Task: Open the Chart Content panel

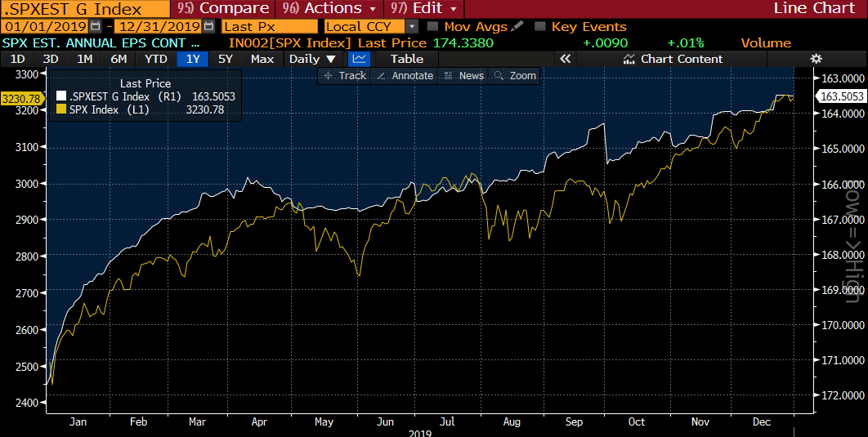Action: pos(673,59)
